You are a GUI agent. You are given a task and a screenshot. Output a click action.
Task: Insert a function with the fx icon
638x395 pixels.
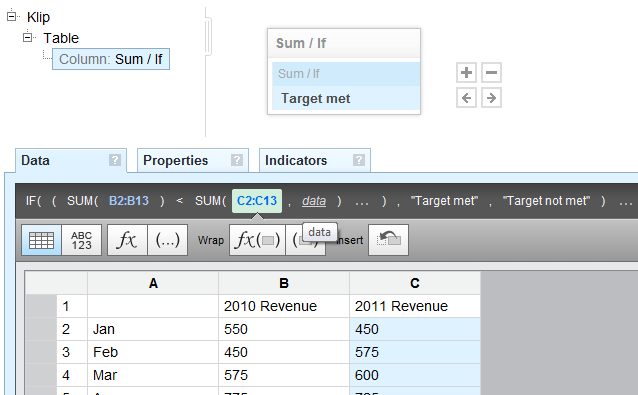pos(127,240)
